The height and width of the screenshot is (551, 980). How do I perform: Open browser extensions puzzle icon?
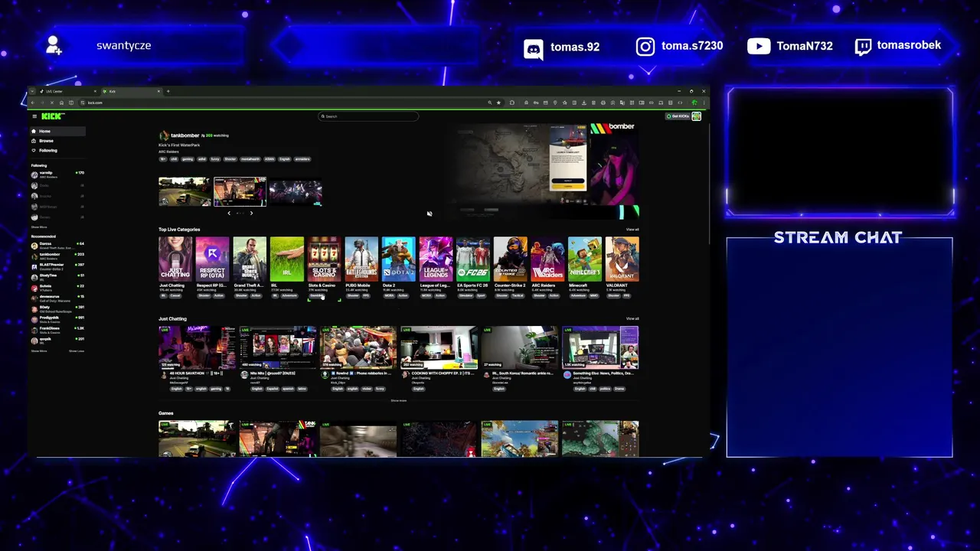(512, 103)
